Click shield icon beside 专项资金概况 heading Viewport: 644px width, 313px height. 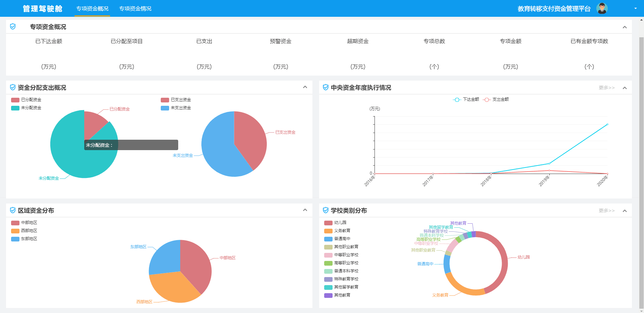(x=13, y=27)
